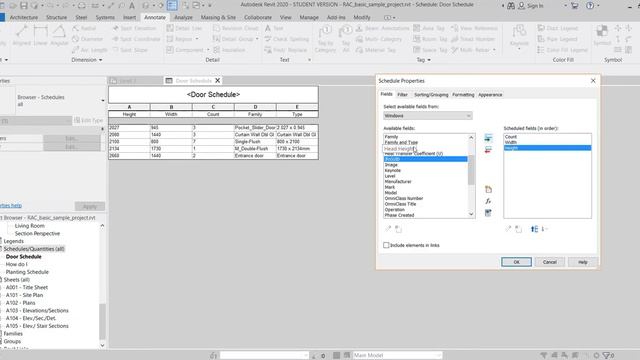The image size is (640, 360).
Task: Select the Radial dimension tool
Action: tap(84, 28)
